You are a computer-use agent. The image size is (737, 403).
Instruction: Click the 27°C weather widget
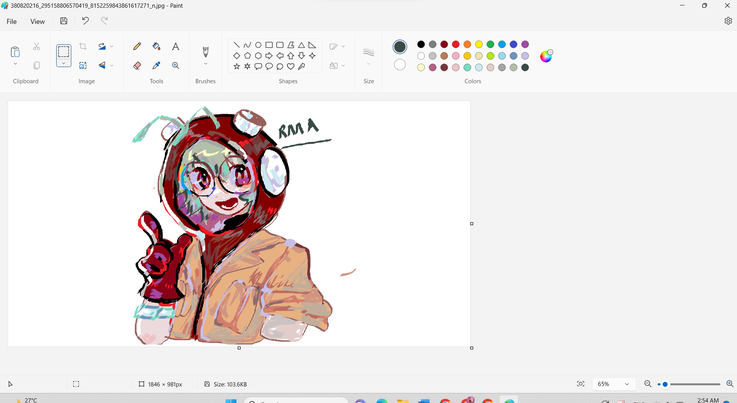pos(25,400)
